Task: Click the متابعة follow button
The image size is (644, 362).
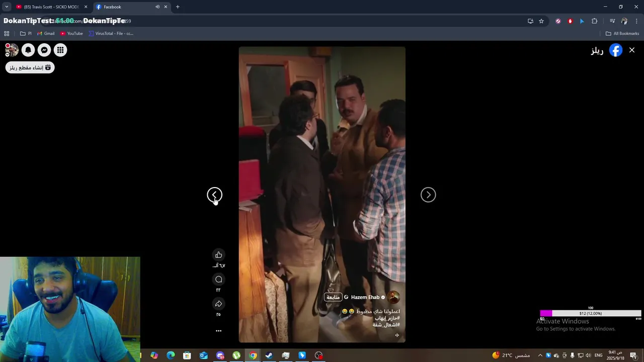Action: point(333,297)
